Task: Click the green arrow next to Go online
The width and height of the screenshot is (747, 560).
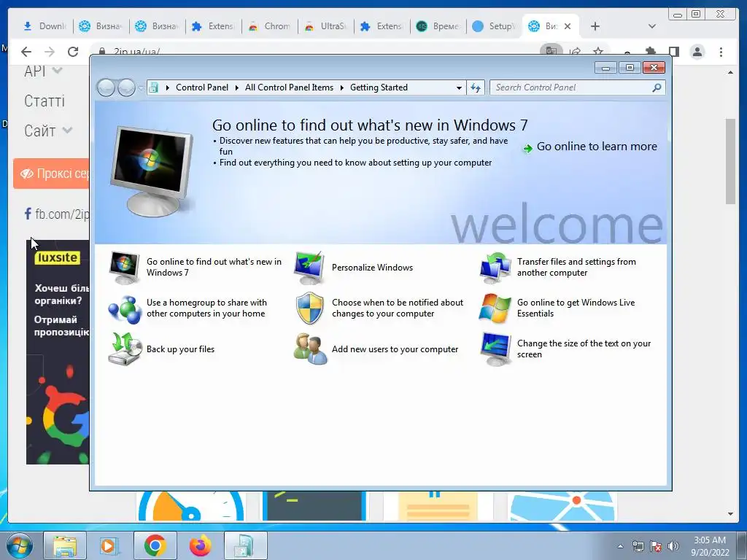Action: coord(527,148)
